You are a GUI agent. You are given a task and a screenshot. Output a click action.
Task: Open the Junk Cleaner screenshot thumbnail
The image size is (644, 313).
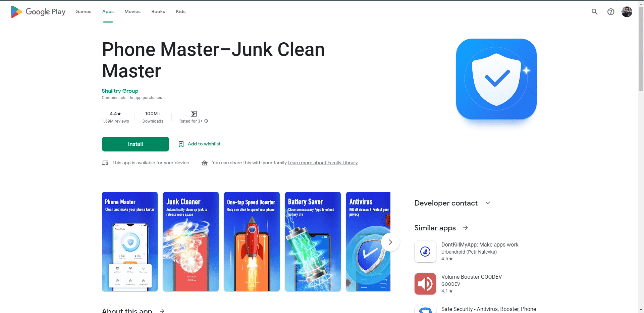pos(191,241)
